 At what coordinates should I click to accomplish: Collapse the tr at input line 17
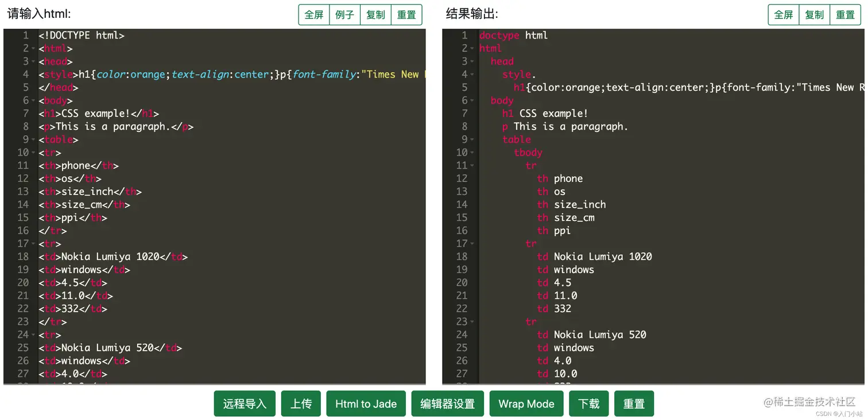click(x=33, y=244)
